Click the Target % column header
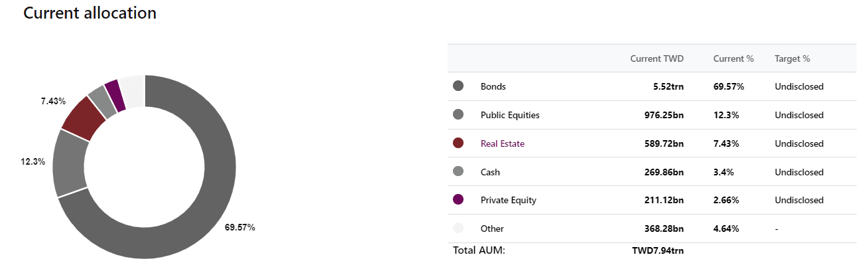868x271 pixels. (792, 58)
